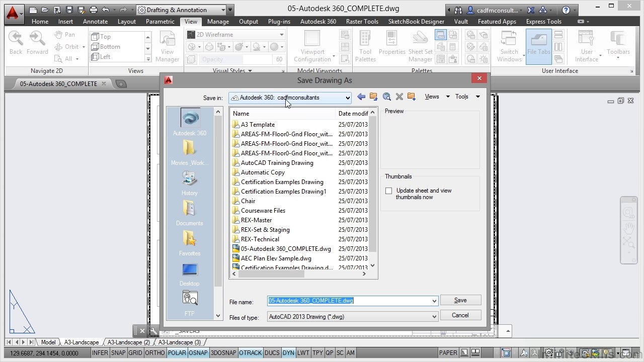Click the Open file icon in Quick Access

tap(45, 10)
